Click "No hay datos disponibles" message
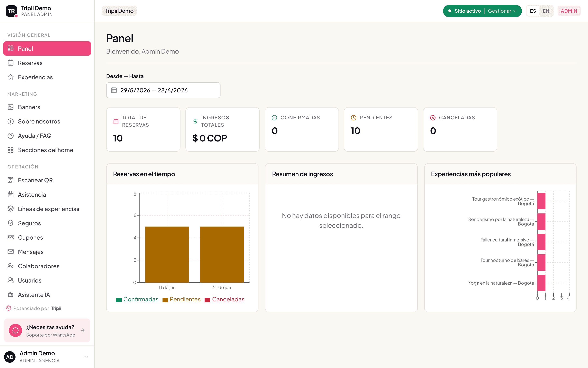588x368 pixels. point(341,220)
